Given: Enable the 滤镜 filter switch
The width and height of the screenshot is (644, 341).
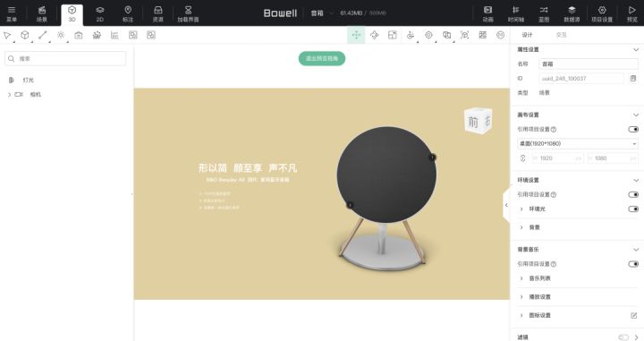Looking at the screenshot, I should tap(623, 337).
